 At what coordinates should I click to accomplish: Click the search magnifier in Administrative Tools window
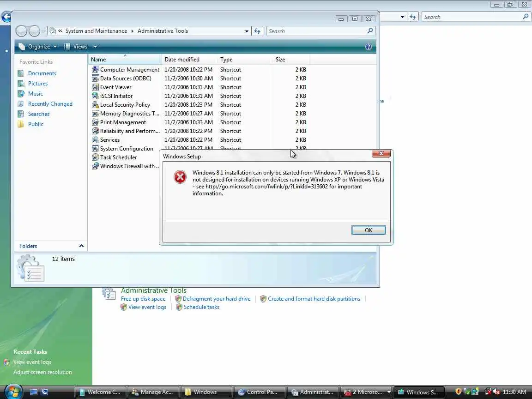point(370,31)
